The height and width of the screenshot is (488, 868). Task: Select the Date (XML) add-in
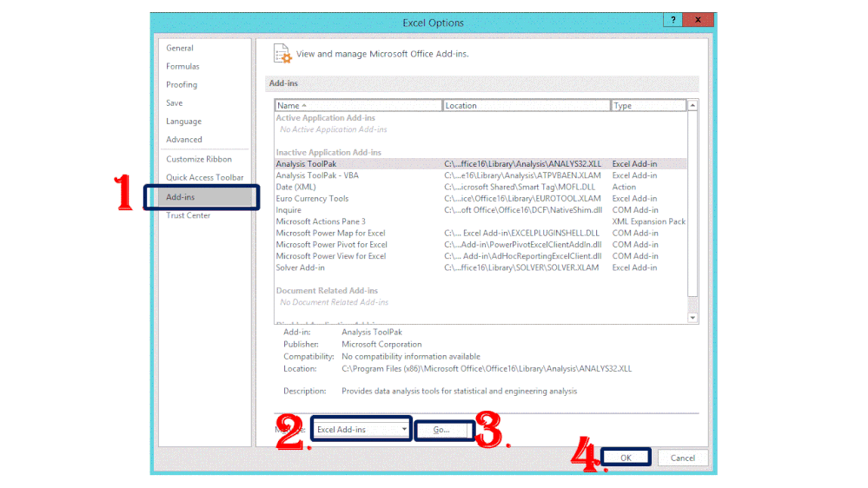point(480,187)
